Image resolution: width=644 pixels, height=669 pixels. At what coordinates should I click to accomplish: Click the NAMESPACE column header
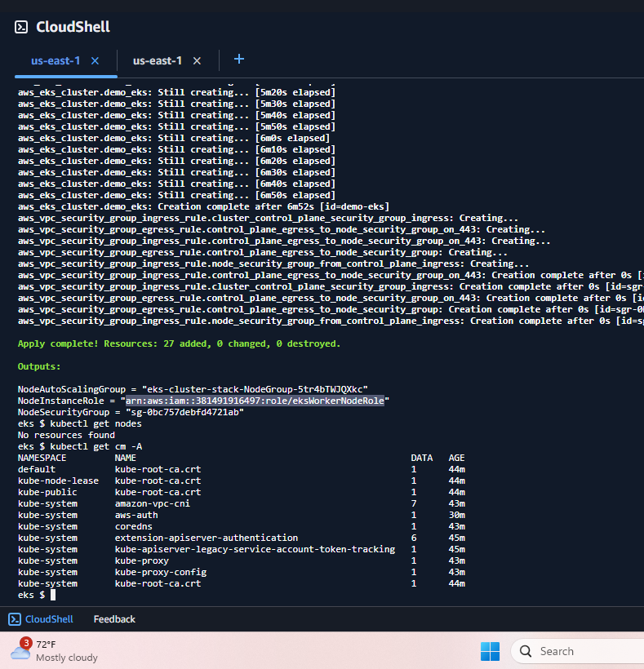tap(42, 458)
